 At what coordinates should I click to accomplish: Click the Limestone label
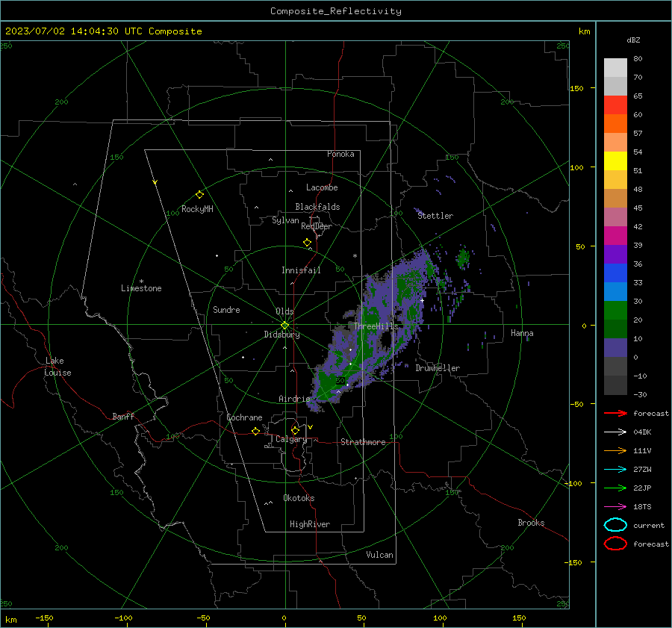pos(141,288)
